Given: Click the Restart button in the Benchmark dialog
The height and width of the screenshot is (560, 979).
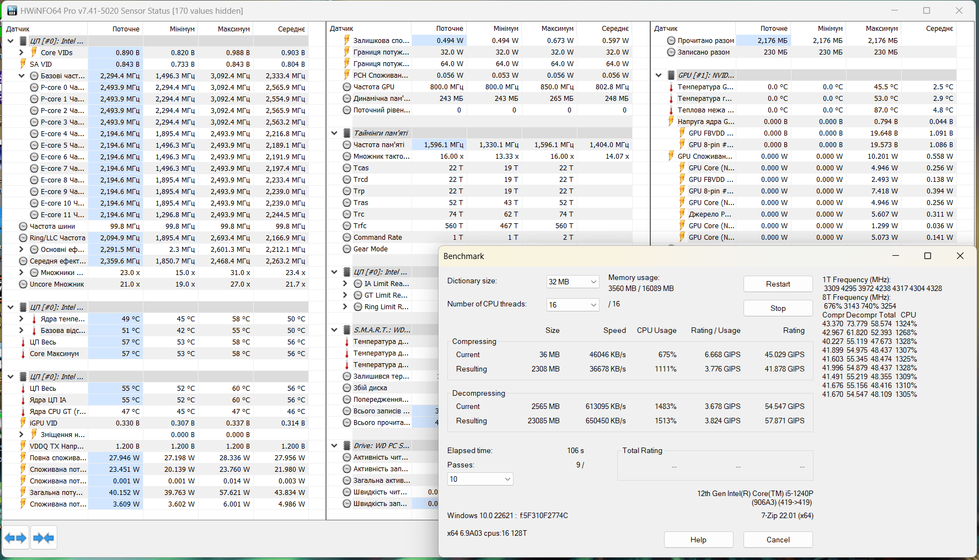Looking at the screenshot, I should [x=778, y=283].
